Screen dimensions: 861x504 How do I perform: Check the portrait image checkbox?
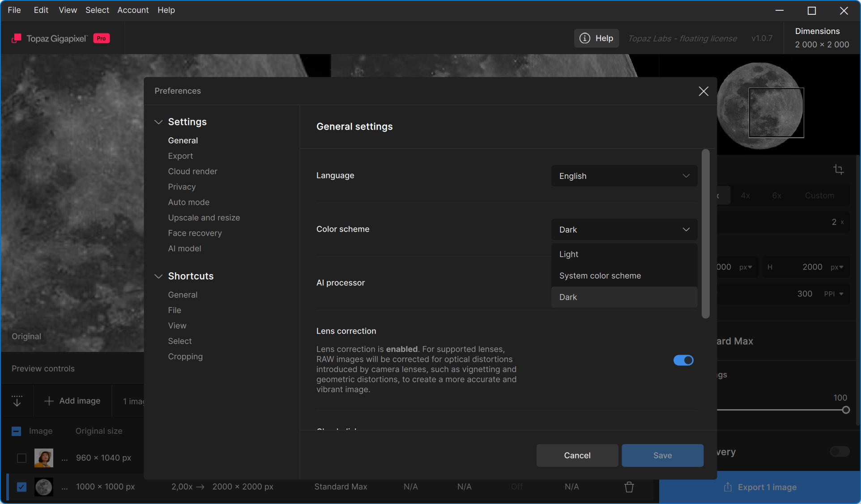coord(21,458)
